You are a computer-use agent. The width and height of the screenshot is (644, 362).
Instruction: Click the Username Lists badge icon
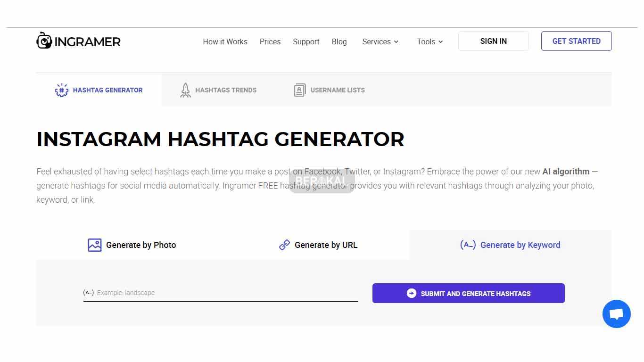point(300,90)
